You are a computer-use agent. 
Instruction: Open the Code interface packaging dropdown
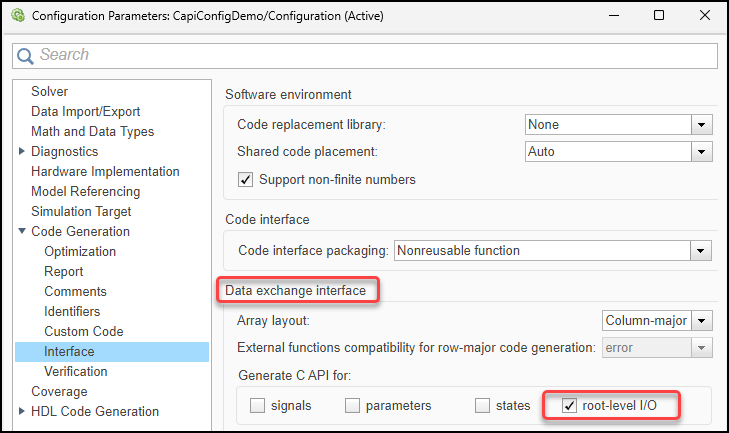(x=701, y=251)
